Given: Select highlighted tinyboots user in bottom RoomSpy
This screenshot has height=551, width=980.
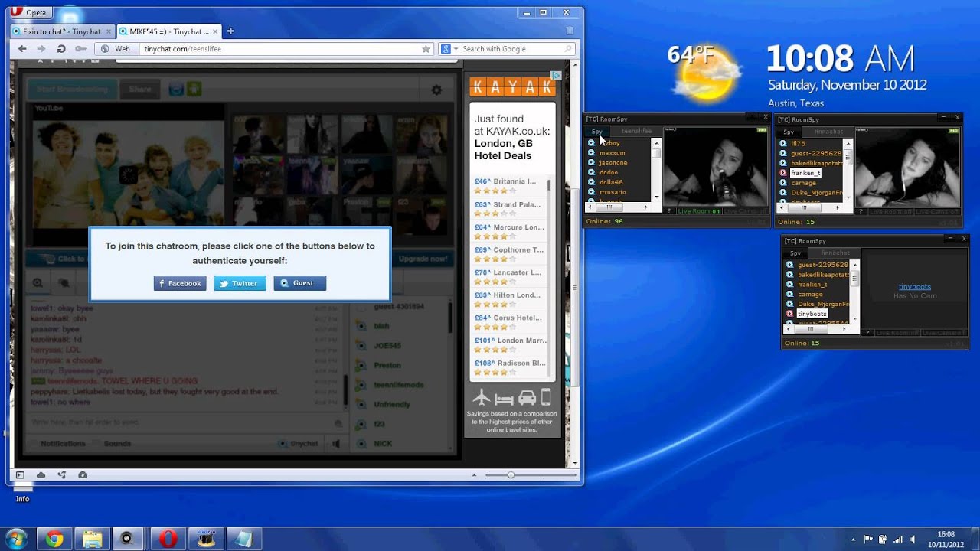Looking at the screenshot, I should [x=812, y=314].
